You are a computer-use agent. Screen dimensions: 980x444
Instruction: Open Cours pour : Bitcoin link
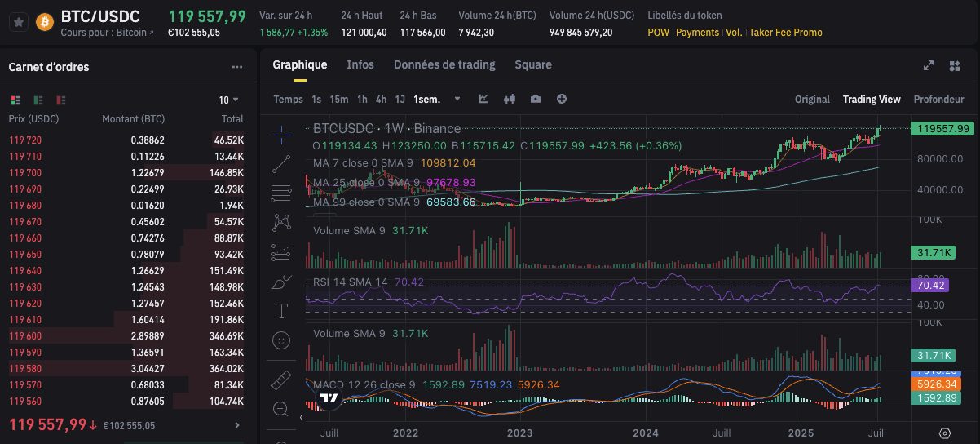pyautogui.click(x=107, y=33)
